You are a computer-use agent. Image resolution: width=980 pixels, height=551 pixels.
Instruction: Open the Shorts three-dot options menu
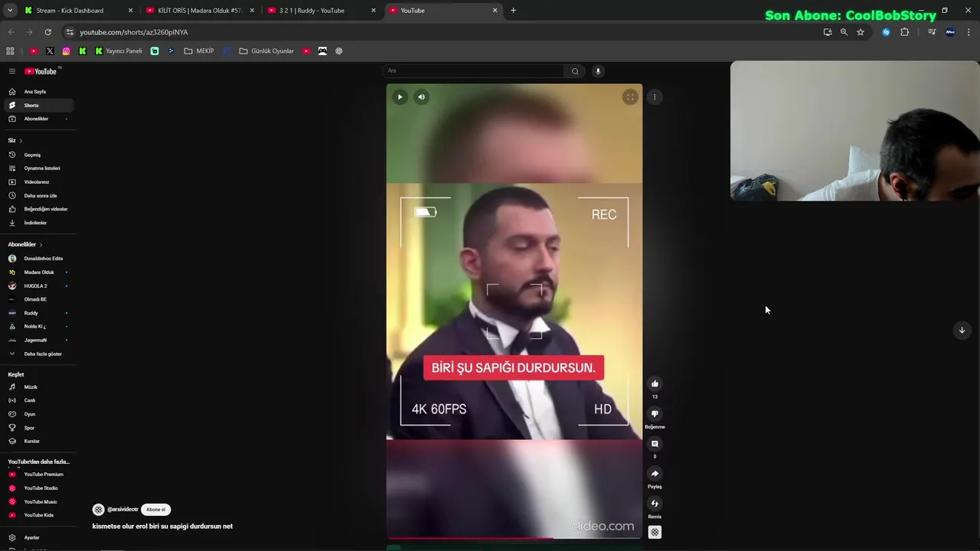(x=655, y=97)
